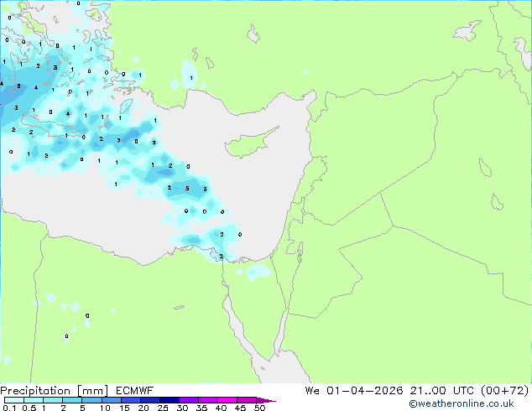Click the 45–50 mm legend color box
Image resolution: width=532 pixels, height=411 pixels.
[x=247, y=400]
